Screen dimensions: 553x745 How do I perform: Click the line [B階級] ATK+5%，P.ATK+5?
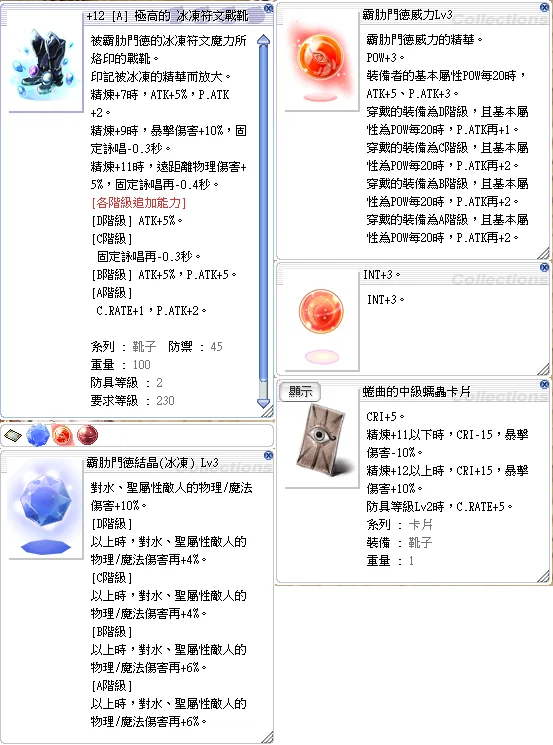pos(164,275)
